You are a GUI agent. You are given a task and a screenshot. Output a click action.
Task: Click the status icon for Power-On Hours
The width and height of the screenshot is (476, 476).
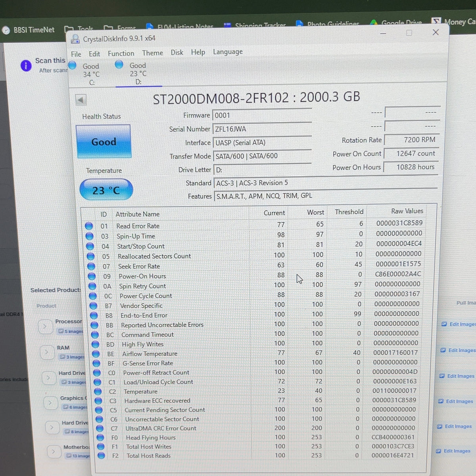tap(92, 276)
